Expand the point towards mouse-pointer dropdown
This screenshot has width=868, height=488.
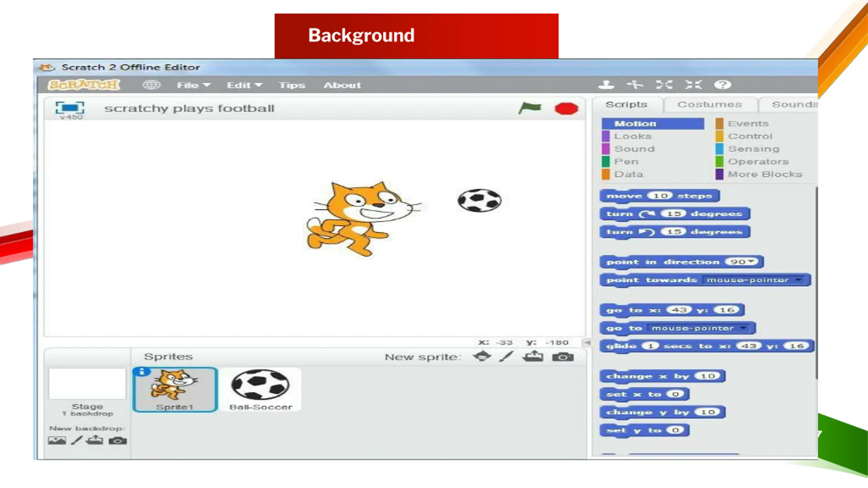point(799,280)
